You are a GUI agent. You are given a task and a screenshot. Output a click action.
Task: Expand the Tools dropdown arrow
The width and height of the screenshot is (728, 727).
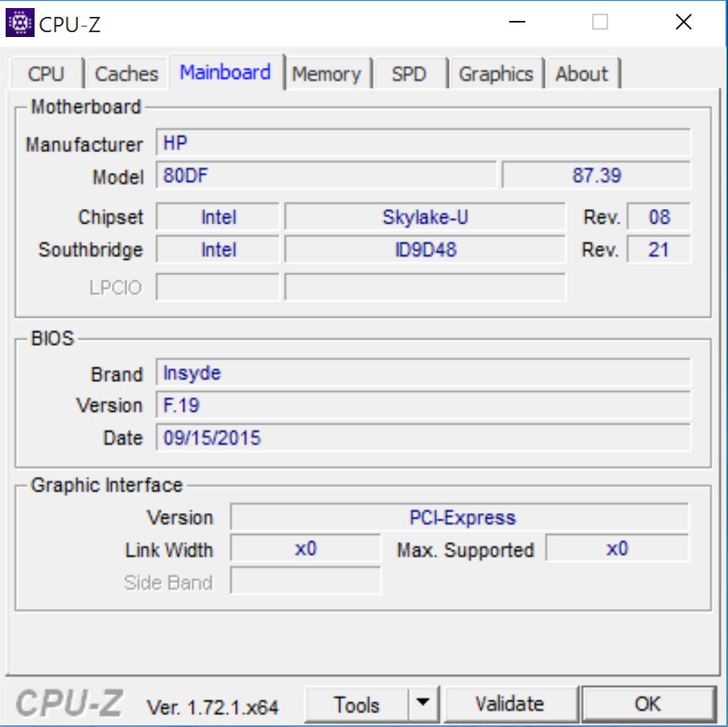coord(423,704)
